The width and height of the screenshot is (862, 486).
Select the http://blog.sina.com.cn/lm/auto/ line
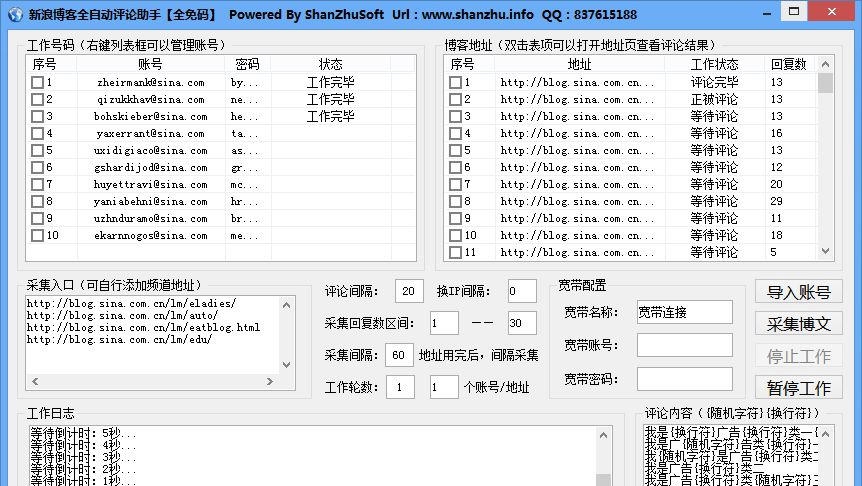(x=122, y=316)
